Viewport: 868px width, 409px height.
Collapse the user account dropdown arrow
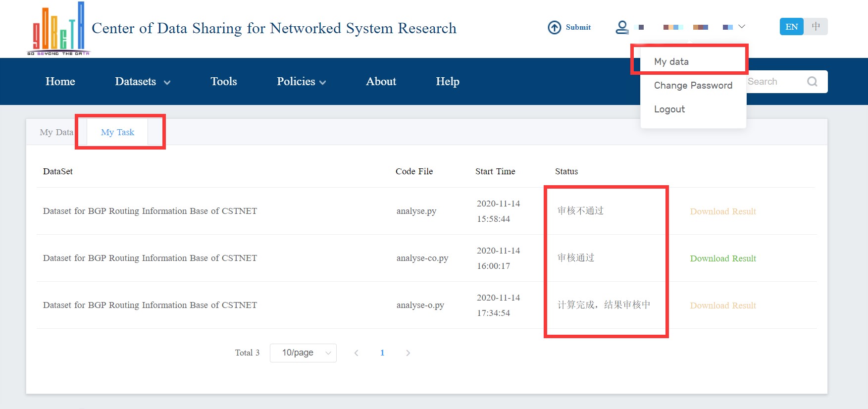coord(742,27)
